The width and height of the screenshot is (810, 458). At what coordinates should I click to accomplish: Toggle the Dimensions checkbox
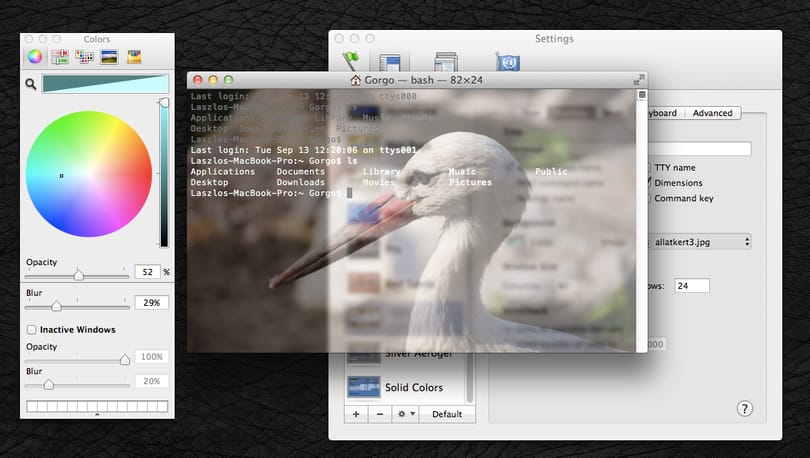(648, 182)
